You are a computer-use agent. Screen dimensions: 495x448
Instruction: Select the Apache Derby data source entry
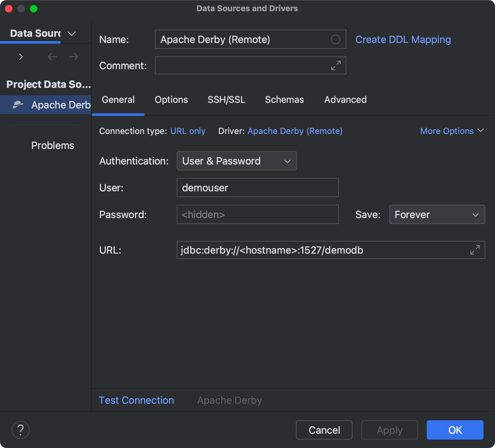click(x=51, y=105)
